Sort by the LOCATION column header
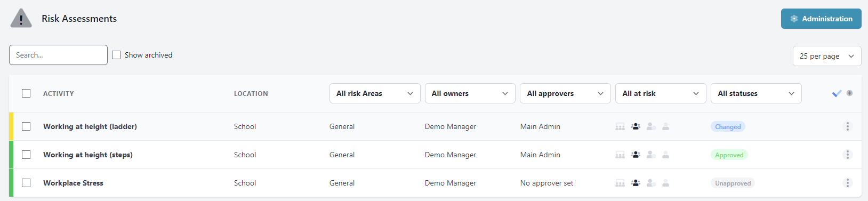The image size is (868, 201). 251,93
